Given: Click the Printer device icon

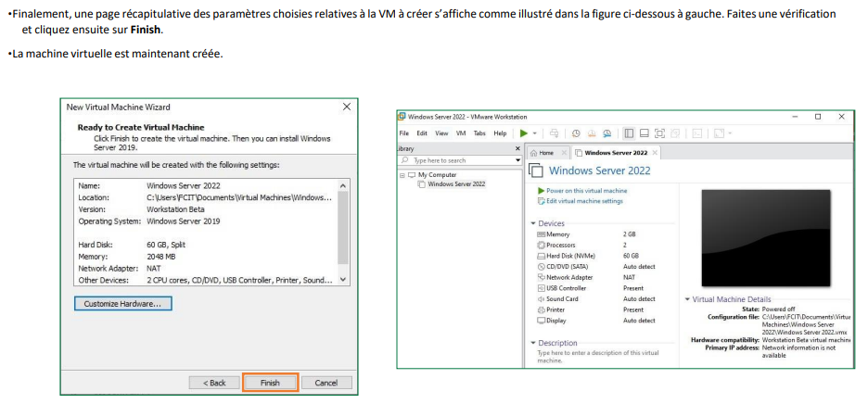Looking at the screenshot, I should 542,309.
